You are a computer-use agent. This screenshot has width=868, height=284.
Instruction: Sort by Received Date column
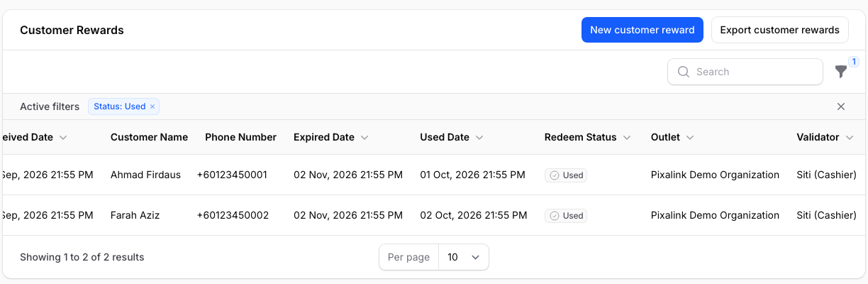coord(33,137)
